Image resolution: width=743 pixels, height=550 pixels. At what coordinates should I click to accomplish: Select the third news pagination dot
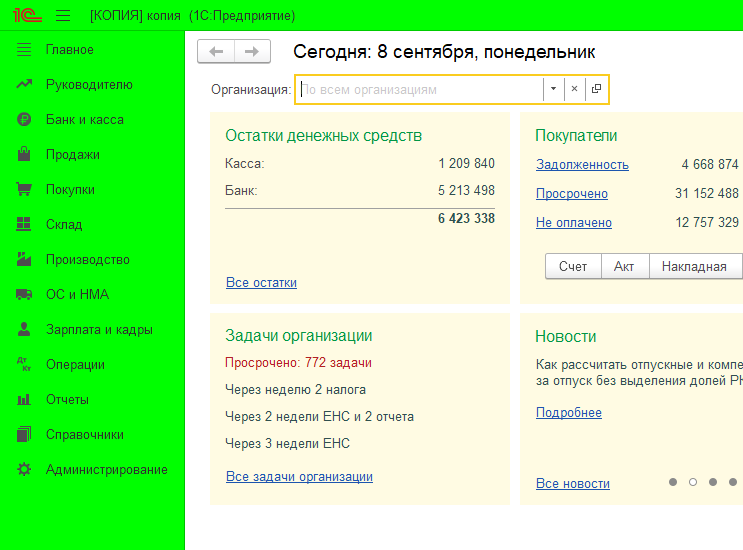[x=712, y=482]
